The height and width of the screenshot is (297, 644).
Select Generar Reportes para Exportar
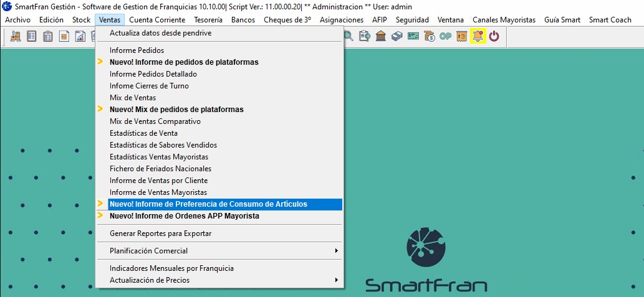(x=219, y=233)
